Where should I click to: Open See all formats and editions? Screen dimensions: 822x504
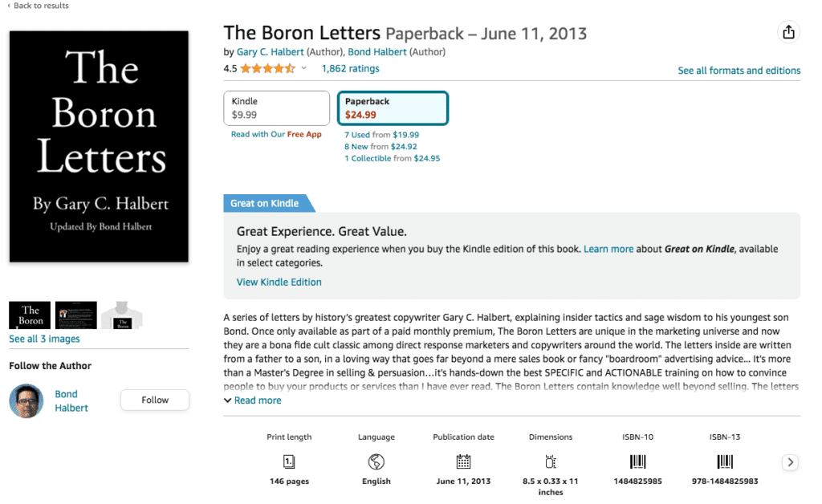point(739,70)
